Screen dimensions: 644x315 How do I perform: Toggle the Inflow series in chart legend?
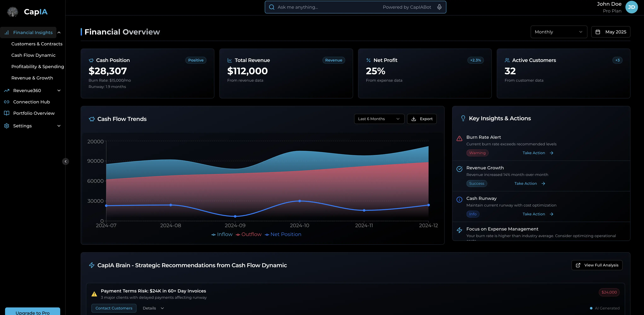coord(222,234)
